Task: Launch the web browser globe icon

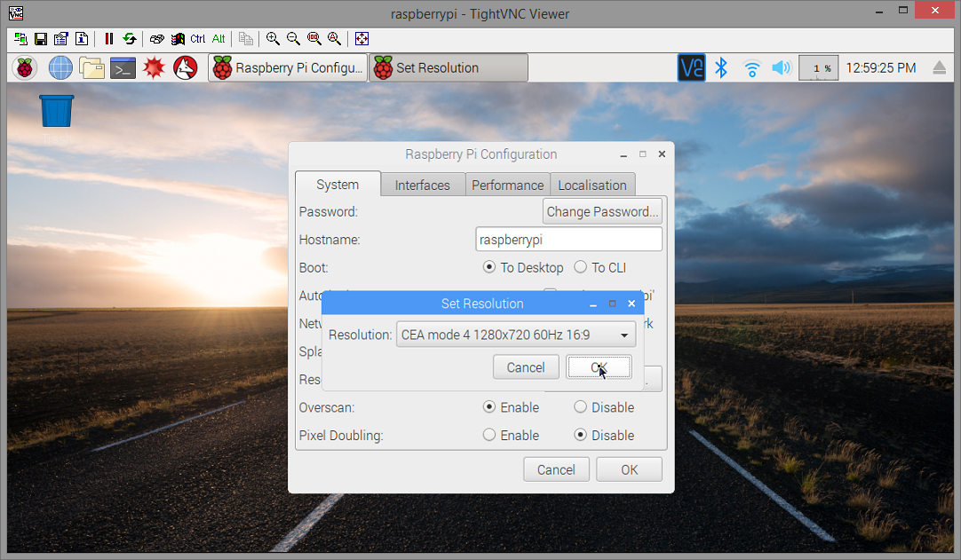Action: (x=60, y=68)
